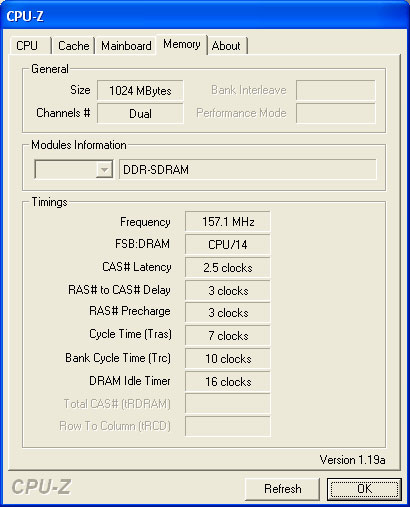Screen dimensions: 410x507
Task: Expand the module slot dropdown arrow
Action: pyautogui.click(x=104, y=170)
